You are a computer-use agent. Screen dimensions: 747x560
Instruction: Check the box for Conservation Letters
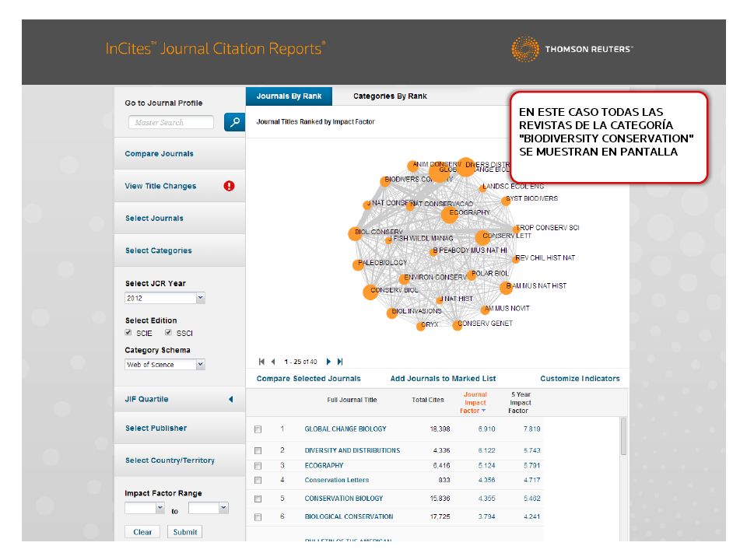[x=258, y=481]
